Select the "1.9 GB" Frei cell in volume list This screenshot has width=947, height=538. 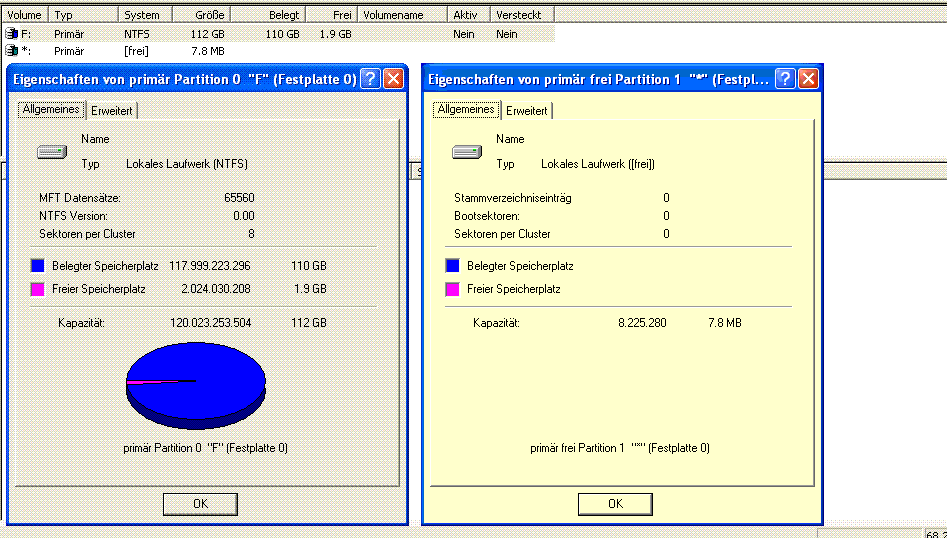tap(336, 34)
